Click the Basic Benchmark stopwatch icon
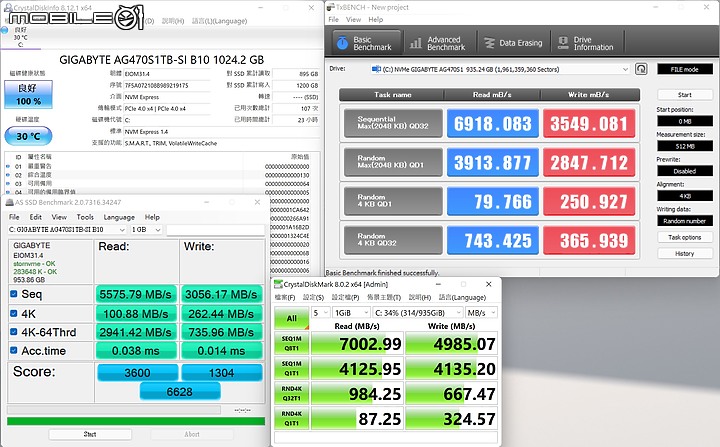Image resolution: width=720 pixels, height=447 pixels. [x=342, y=43]
